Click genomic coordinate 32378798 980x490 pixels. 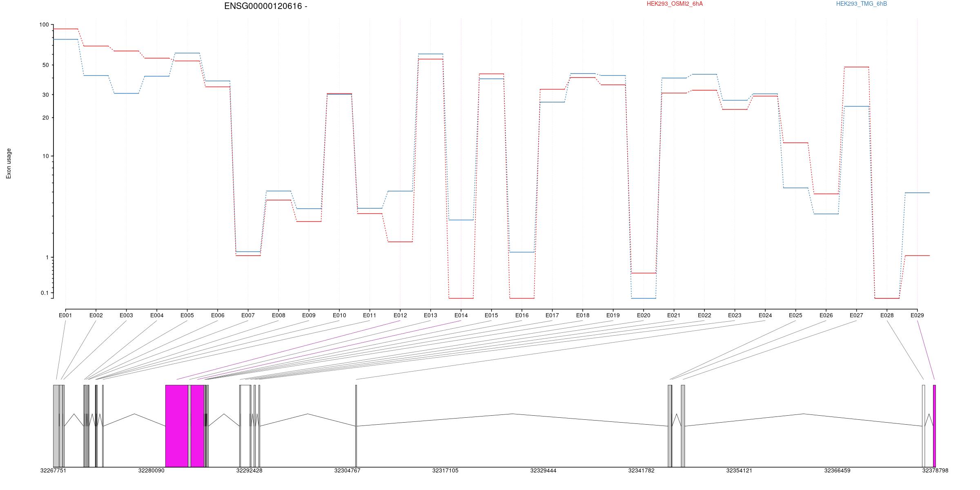pos(935,471)
